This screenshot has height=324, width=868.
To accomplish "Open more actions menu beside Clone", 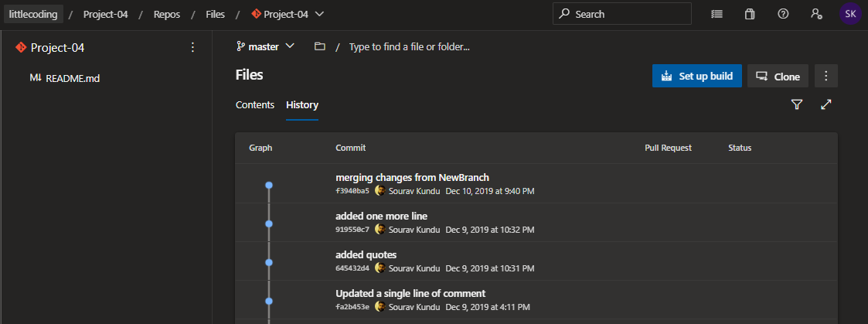I will (x=825, y=76).
